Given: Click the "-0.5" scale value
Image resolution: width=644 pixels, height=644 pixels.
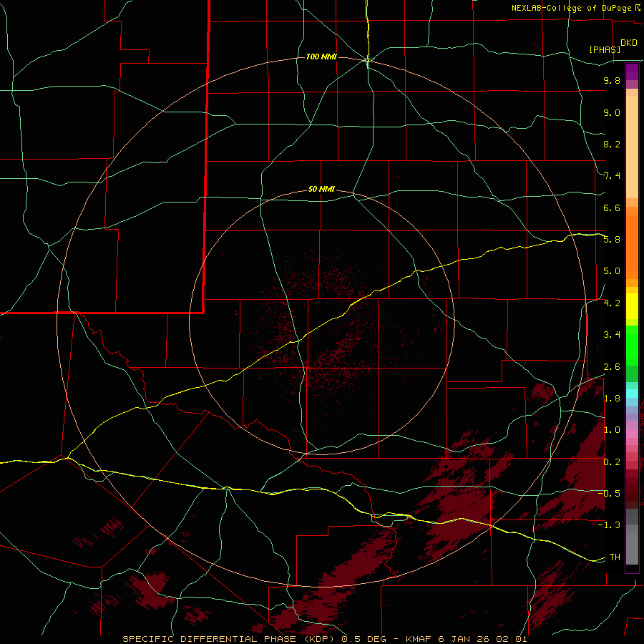Looking at the screenshot, I should point(609,493).
